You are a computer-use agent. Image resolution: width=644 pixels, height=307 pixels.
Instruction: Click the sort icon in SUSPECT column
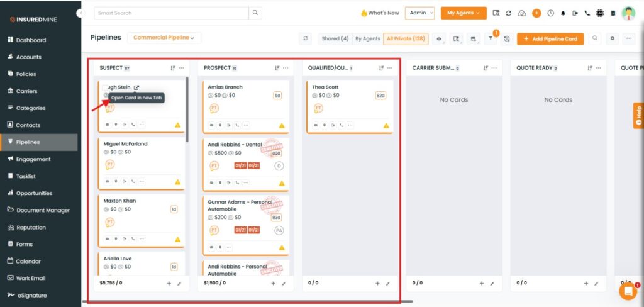coord(172,68)
